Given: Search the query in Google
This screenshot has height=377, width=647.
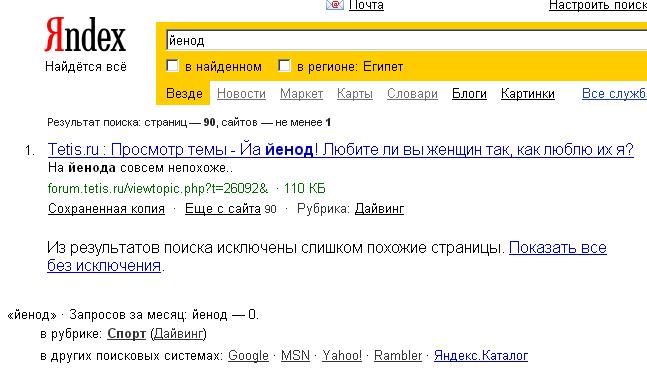Looking at the screenshot, I should [x=248, y=356].
